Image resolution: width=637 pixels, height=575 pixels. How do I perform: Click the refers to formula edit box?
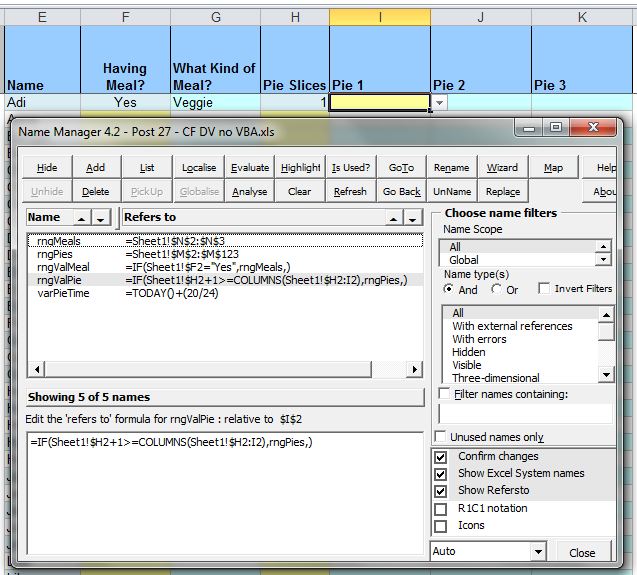pyautogui.click(x=225, y=493)
